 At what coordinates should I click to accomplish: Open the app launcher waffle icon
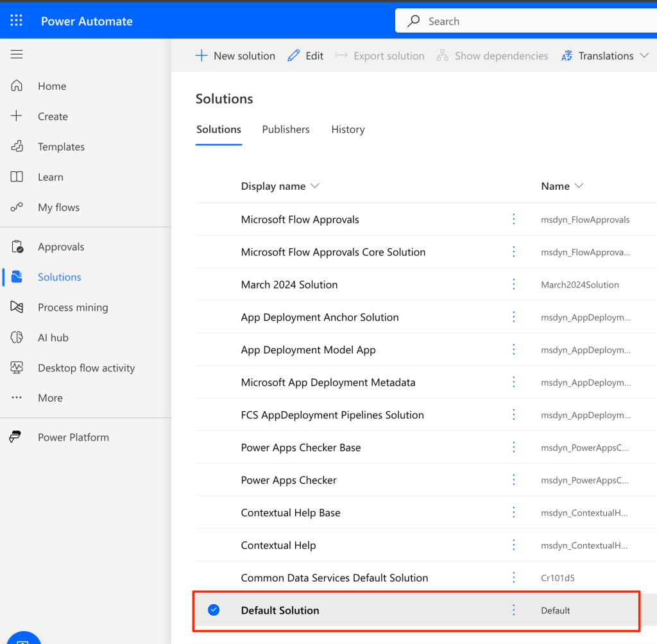click(17, 21)
